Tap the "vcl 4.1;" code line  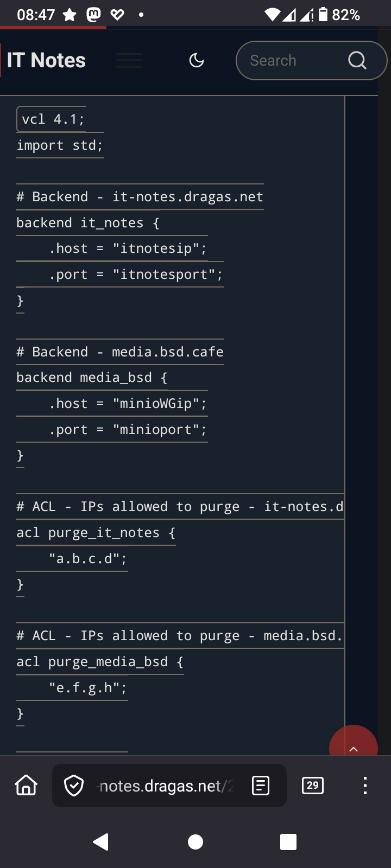click(53, 119)
